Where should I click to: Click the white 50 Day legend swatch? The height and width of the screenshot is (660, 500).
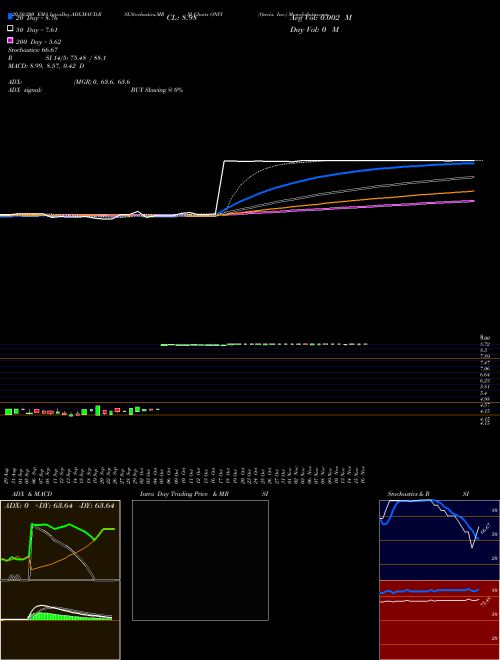tap(10, 29)
